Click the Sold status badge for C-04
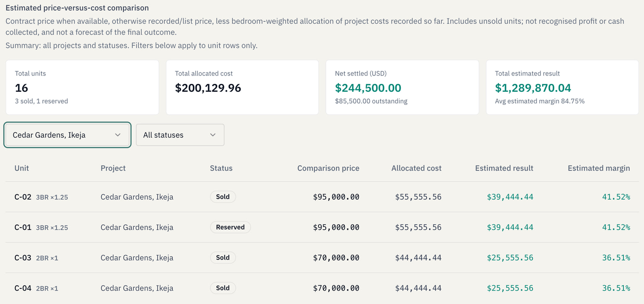Viewport: 644px width, 304px height. 223,288
